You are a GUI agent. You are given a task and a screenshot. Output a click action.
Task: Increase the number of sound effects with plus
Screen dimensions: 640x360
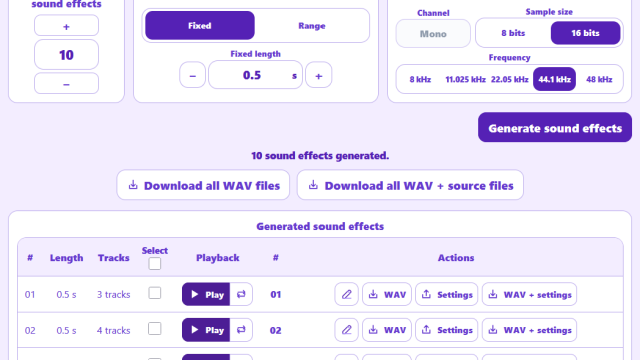[x=66, y=26]
